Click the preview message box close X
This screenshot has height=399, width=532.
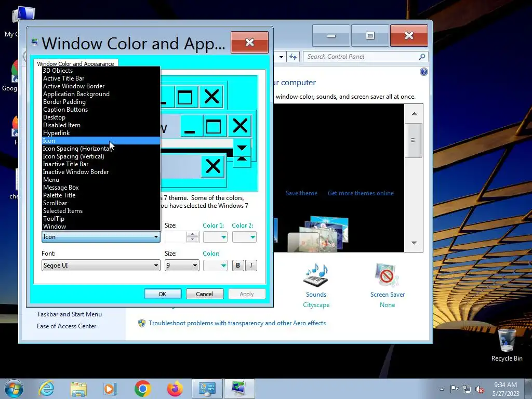click(212, 166)
